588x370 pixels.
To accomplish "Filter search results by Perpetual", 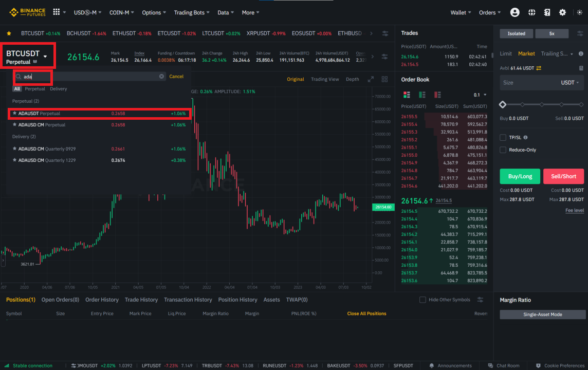I will pos(35,89).
